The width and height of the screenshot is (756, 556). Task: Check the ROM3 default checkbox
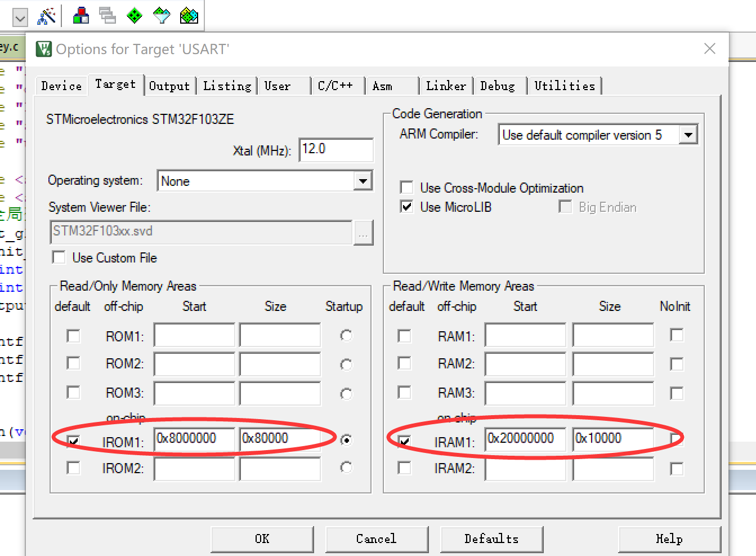coord(73,392)
